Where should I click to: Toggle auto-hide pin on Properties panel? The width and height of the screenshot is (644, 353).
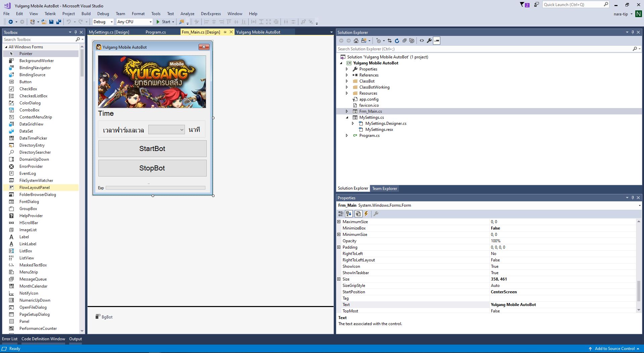tap(633, 198)
